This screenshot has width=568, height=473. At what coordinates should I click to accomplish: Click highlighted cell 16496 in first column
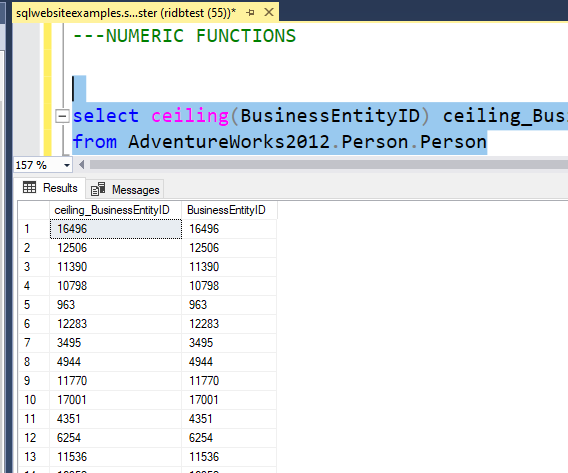pos(116,229)
